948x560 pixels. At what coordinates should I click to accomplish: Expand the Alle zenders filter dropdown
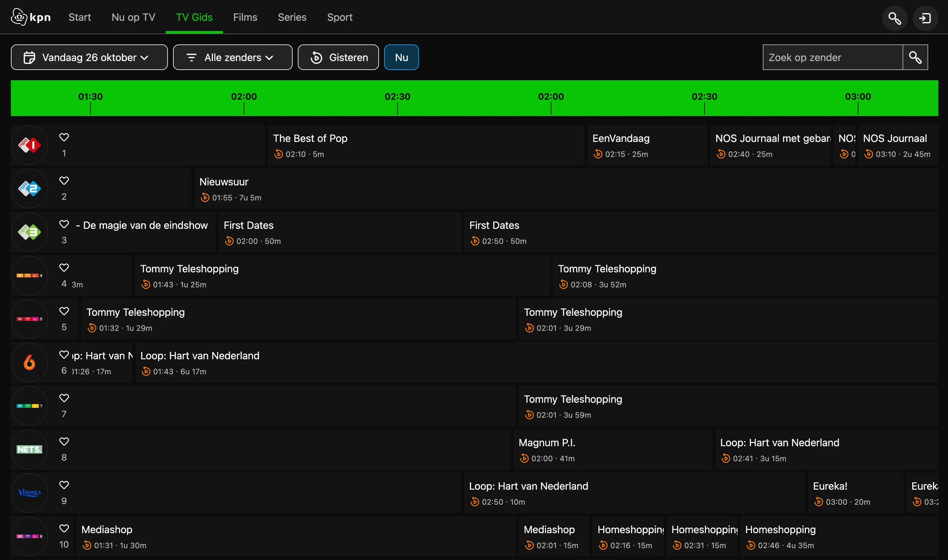pyautogui.click(x=233, y=57)
